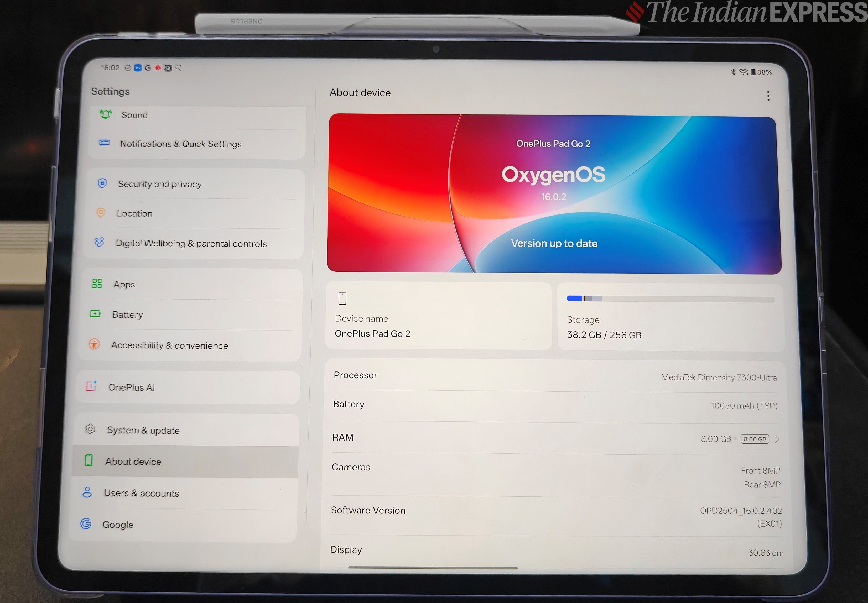Viewport: 868px width, 603px height.
Task: Open Security and privacy via shield icon
Action: coord(102,183)
